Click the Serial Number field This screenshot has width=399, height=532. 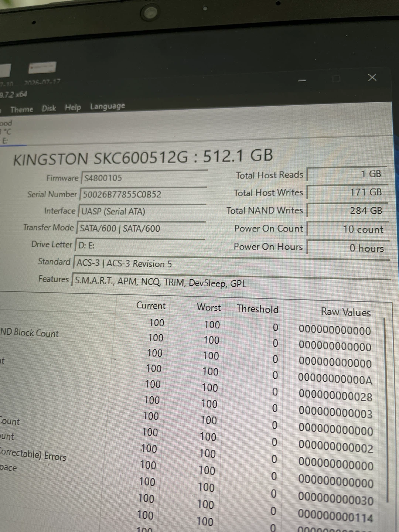pyautogui.click(x=143, y=194)
